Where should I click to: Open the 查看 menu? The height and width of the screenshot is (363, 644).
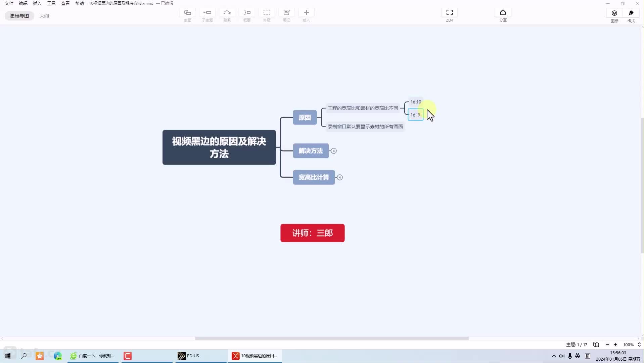pyautogui.click(x=65, y=3)
